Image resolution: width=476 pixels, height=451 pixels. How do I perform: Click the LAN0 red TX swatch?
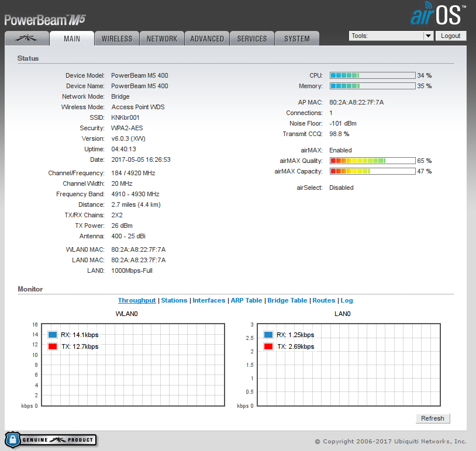point(268,346)
